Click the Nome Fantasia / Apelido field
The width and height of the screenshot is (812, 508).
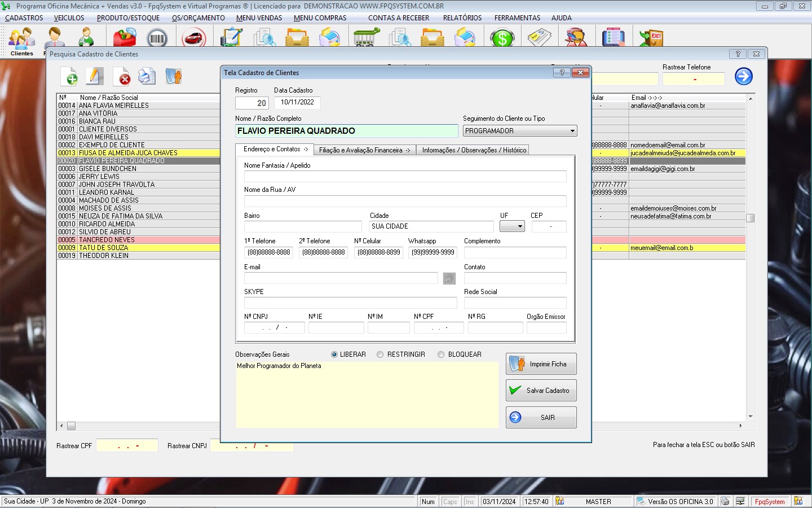pos(405,177)
